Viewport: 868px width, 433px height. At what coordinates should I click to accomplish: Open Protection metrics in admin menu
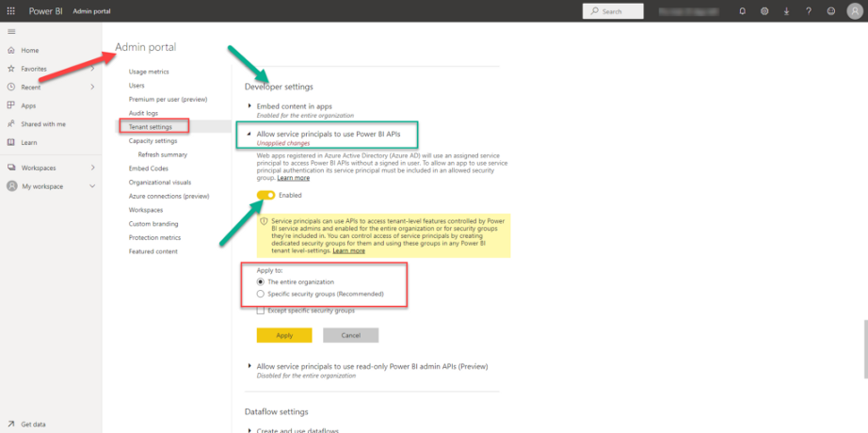155,237
